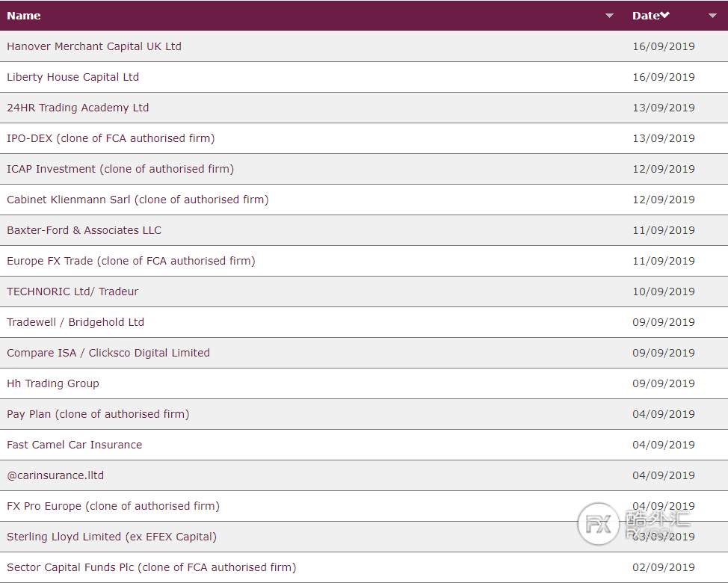Select TECHNORIC Ltd/ Tradeur row

pyautogui.click(x=364, y=291)
